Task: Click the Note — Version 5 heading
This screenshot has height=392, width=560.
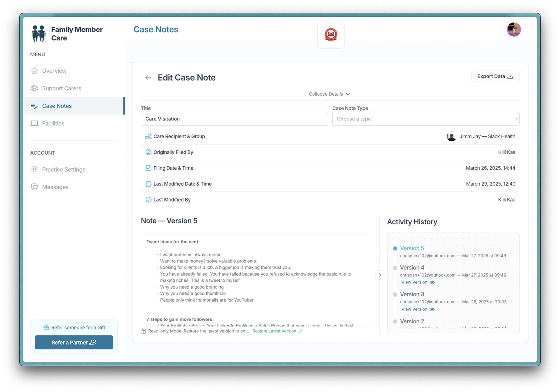Action: click(x=169, y=220)
